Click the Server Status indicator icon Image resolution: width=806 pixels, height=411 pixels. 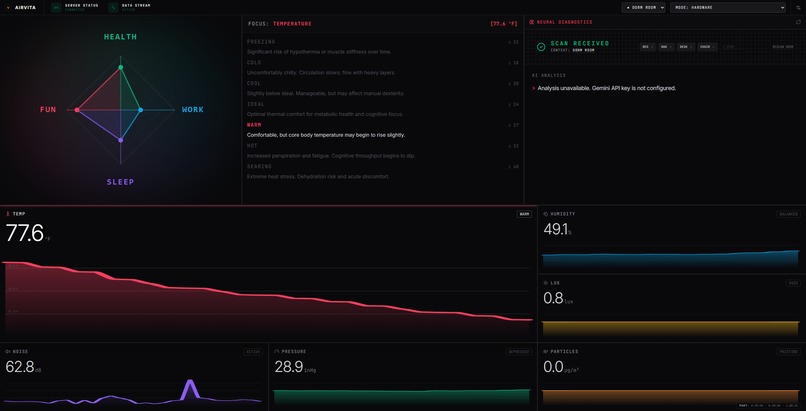(56, 7)
